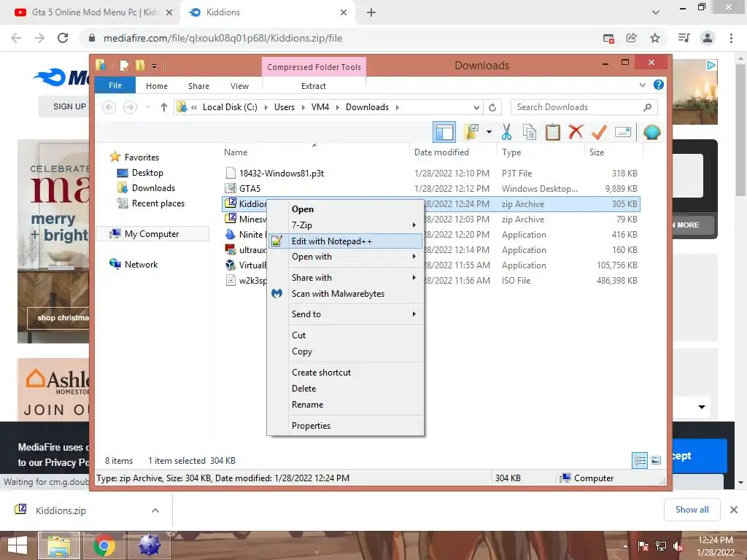The height and width of the screenshot is (560, 747).
Task: Open the Windows Start button
Action: pos(18,545)
